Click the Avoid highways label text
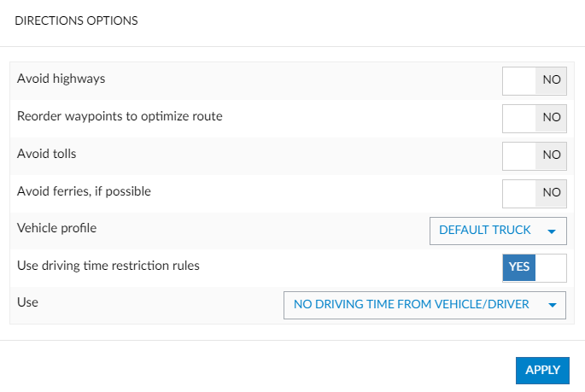Image resolution: width=585 pixels, height=392 pixels. coord(61,79)
